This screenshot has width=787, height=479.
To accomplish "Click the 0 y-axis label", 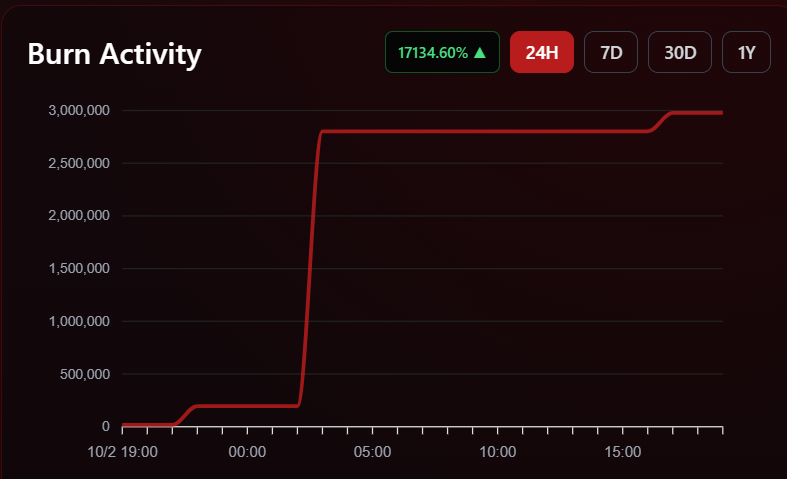I will (x=105, y=426).
